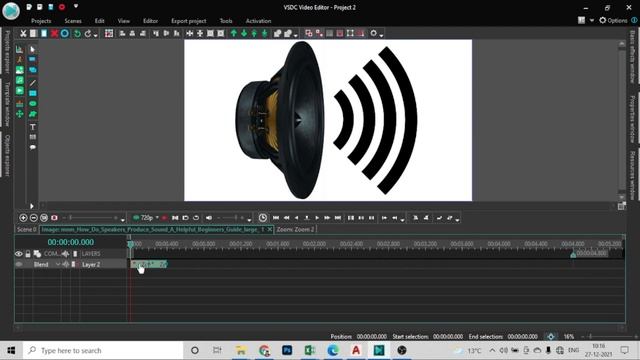Toggle visibility of Layer 2
This screenshot has width=640, height=360.
19,264
